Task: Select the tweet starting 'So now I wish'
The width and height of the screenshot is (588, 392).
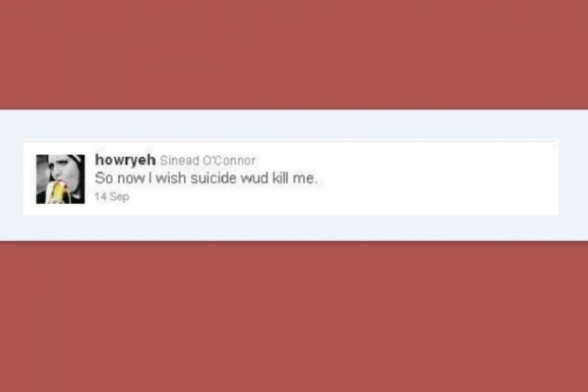Action: (207, 178)
